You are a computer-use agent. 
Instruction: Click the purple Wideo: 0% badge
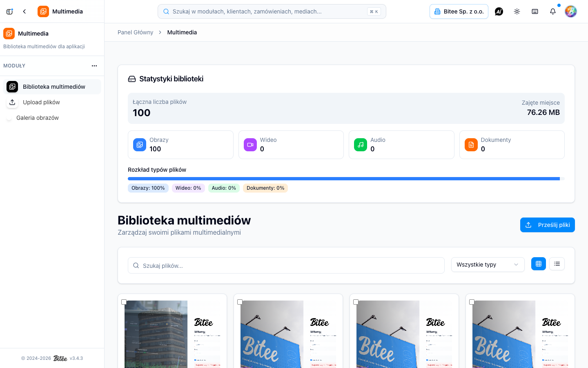pos(188,188)
